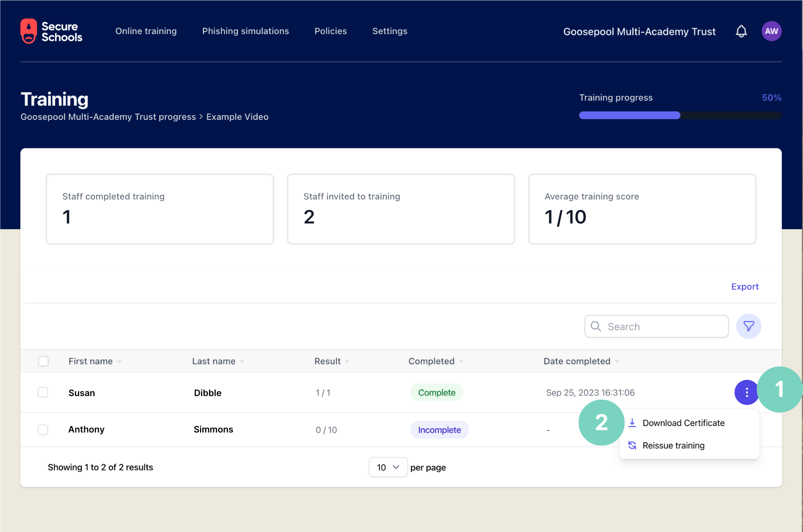Open Susan Dibble's three-dot actions menu
Image resolution: width=803 pixels, height=532 pixels.
(747, 392)
